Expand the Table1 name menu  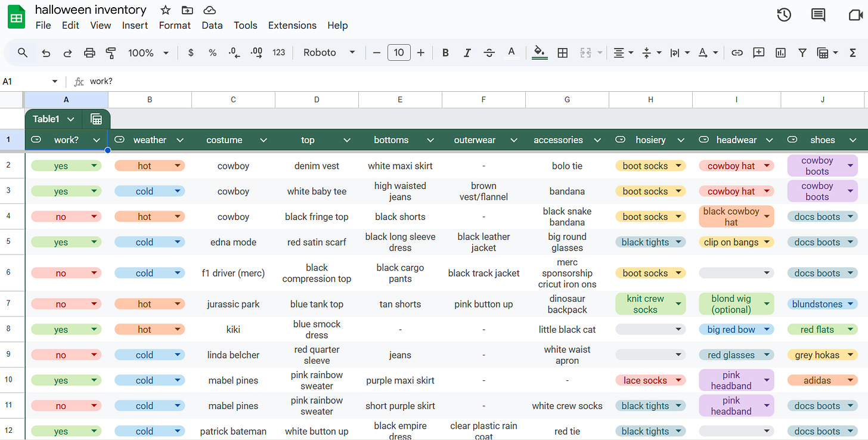(x=71, y=119)
